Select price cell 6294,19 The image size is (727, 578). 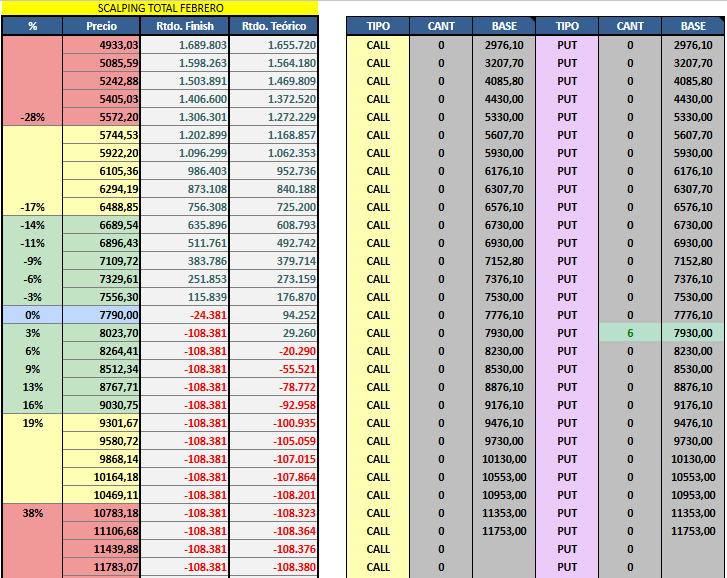[101, 189]
